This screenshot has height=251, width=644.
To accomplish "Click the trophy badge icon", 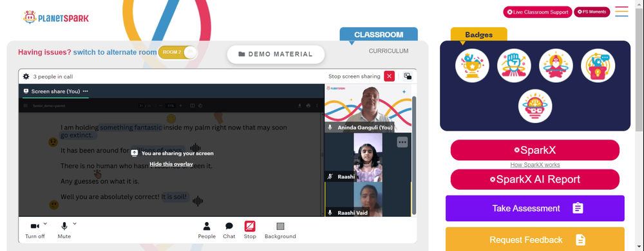I will point(472,66).
